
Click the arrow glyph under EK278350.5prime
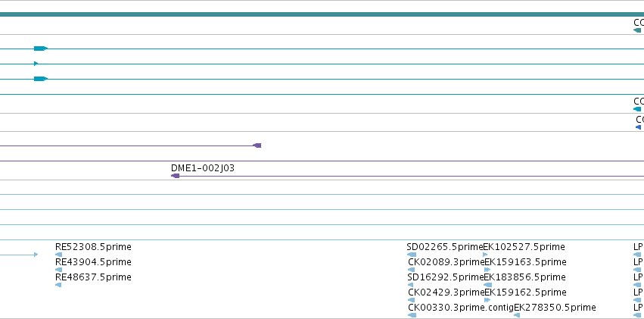click(x=517, y=315)
